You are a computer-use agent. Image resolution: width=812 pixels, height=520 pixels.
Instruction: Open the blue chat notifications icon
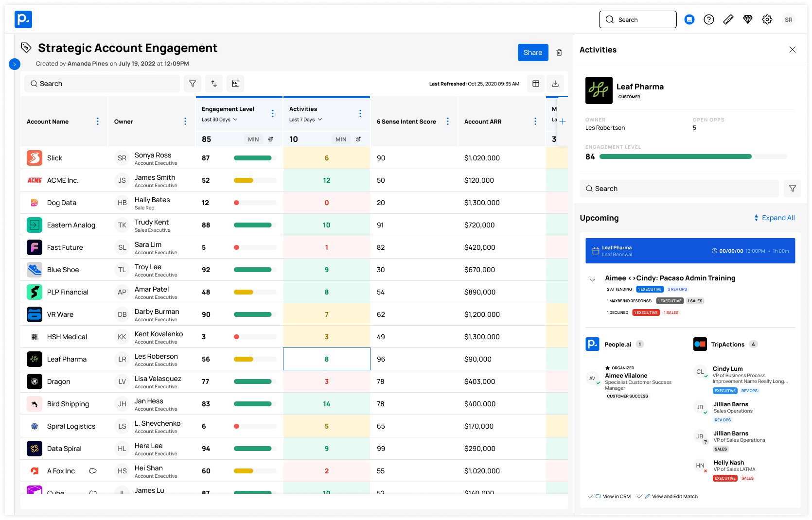(689, 19)
